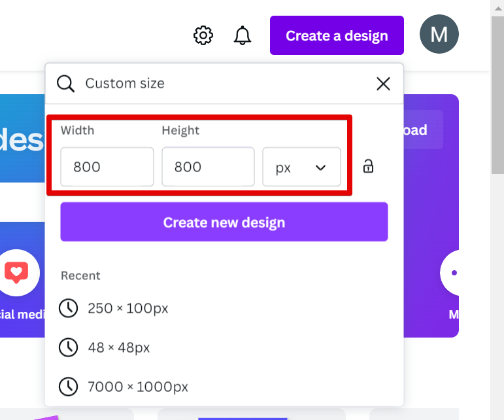Close the Custom size panel
Viewport: 504px width, 420px height.
click(383, 84)
